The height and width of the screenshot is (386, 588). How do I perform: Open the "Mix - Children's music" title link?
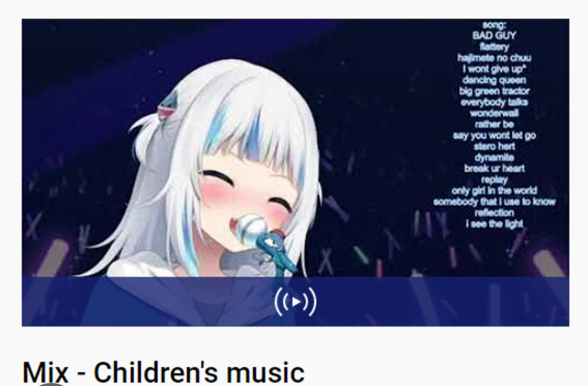[163, 372]
